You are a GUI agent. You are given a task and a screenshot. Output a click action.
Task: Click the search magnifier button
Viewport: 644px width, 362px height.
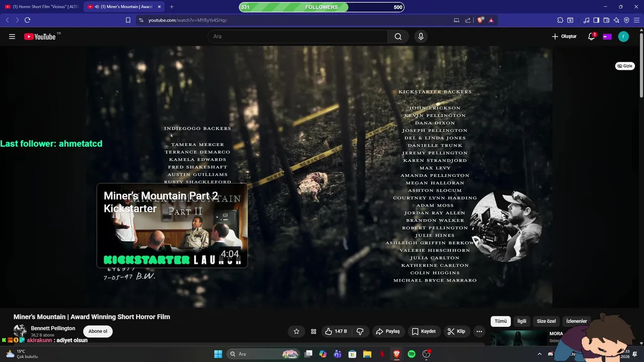(x=398, y=37)
